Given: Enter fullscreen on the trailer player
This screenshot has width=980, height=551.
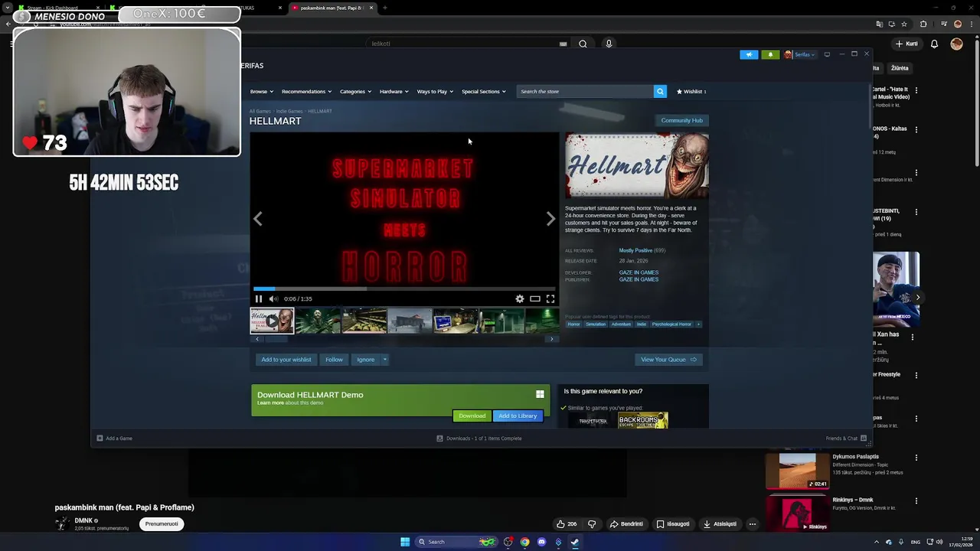Looking at the screenshot, I should [550, 298].
